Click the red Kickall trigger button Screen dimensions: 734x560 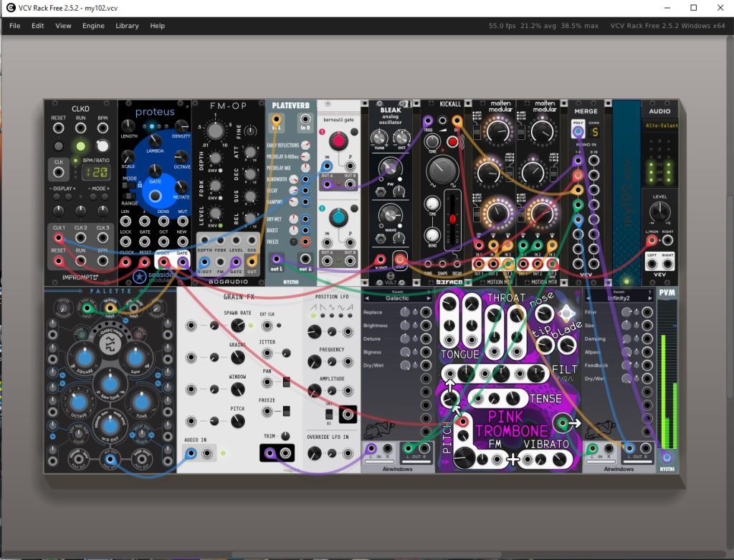click(x=452, y=141)
